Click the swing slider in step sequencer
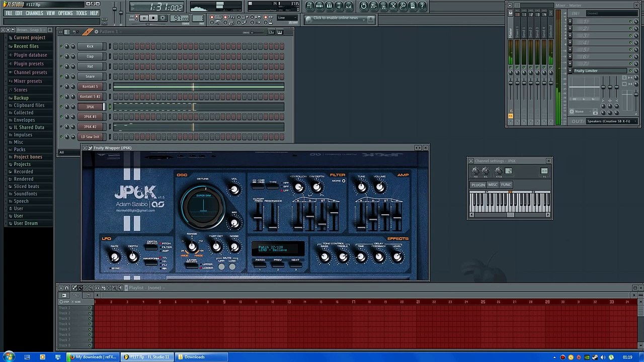Image resolution: width=644 pixels, height=362 pixels. [x=257, y=32]
